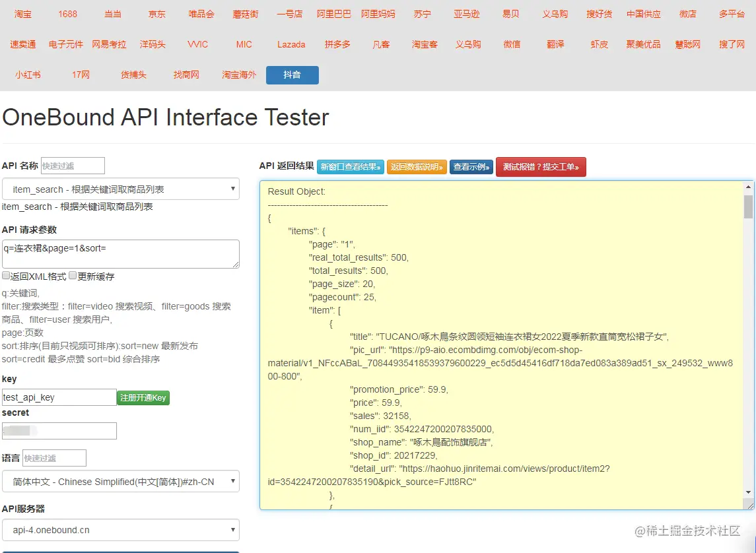This screenshot has width=756, height=553.
Task: Click the 多平台 link
Action: click(732, 14)
